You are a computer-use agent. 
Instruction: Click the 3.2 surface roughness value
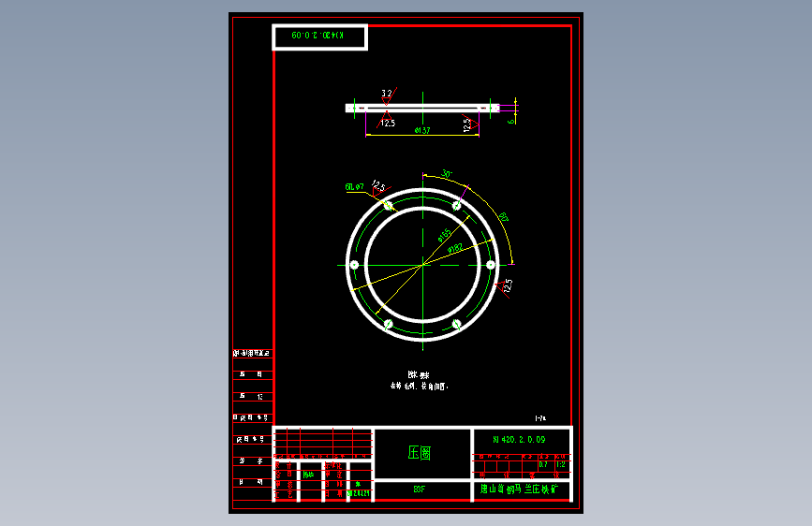coord(387,94)
